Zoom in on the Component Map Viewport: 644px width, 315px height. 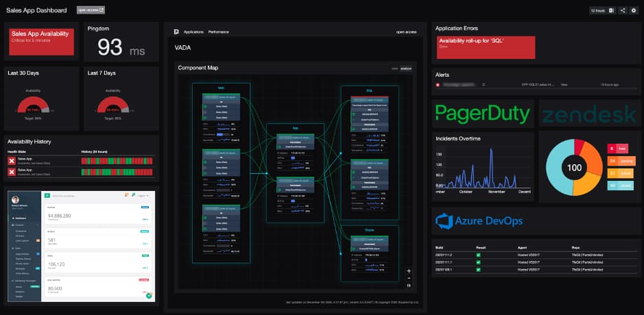(x=409, y=271)
